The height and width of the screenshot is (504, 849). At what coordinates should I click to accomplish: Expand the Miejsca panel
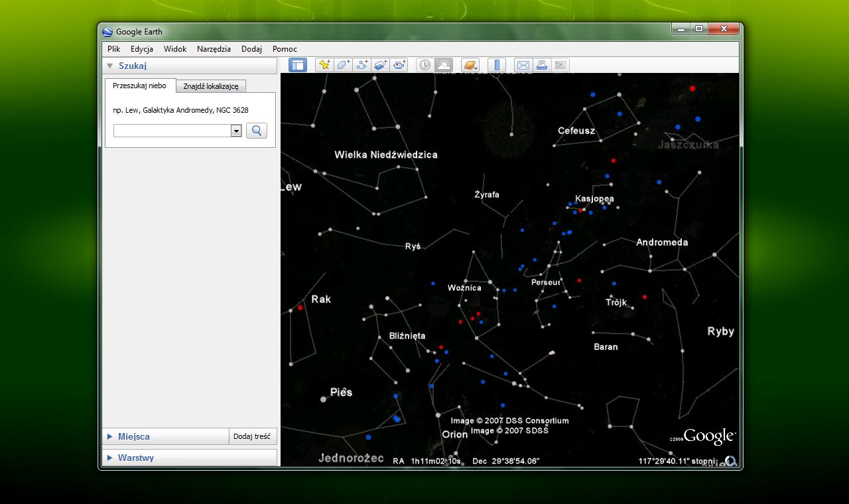click(x=110, y=436)
